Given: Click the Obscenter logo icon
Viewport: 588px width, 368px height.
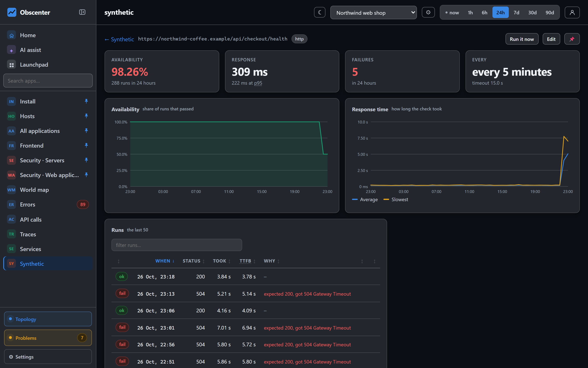Looking at the screenshot, I should [x=11, y=12].
